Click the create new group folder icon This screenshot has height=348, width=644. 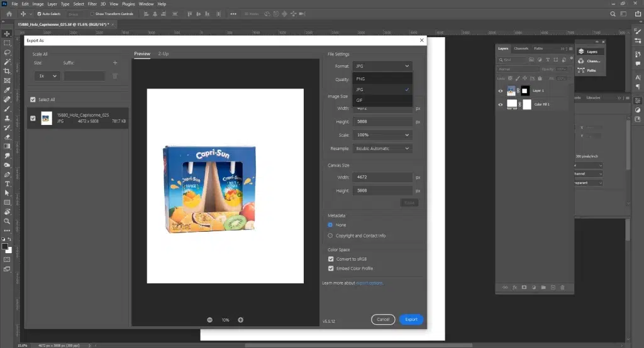pyautogui.click(x=543, y=288)
